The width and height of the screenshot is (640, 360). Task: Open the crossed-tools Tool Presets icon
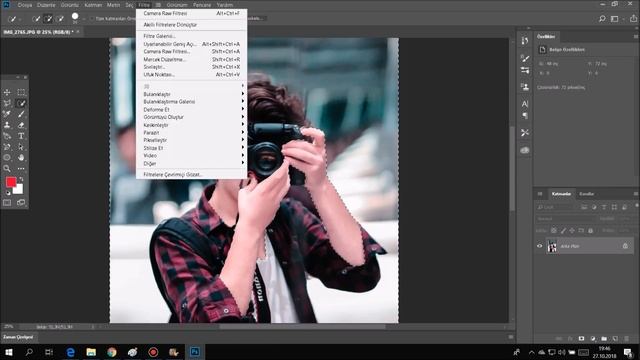(x=525, y=133)
